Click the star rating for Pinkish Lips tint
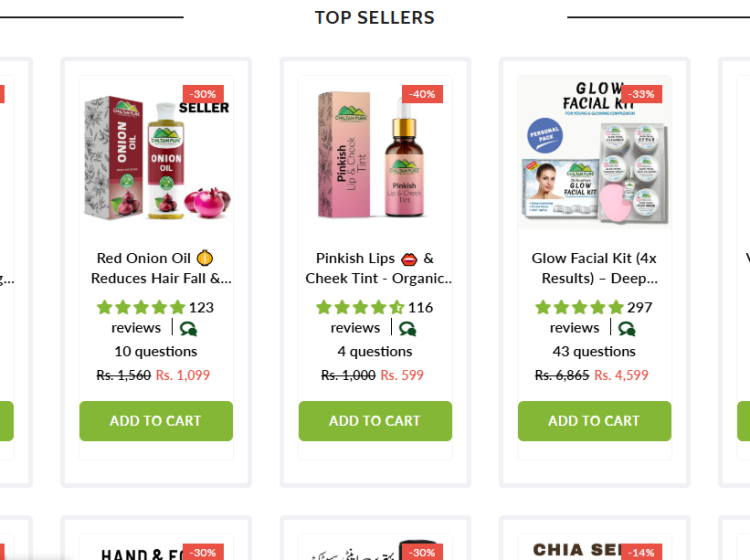 (x=360, y=307)
